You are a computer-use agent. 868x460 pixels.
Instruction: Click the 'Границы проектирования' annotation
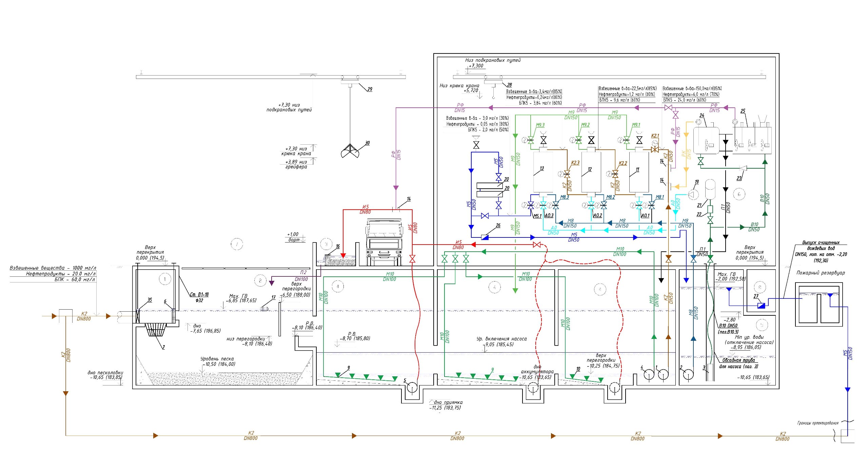click(x=817, y=423)
